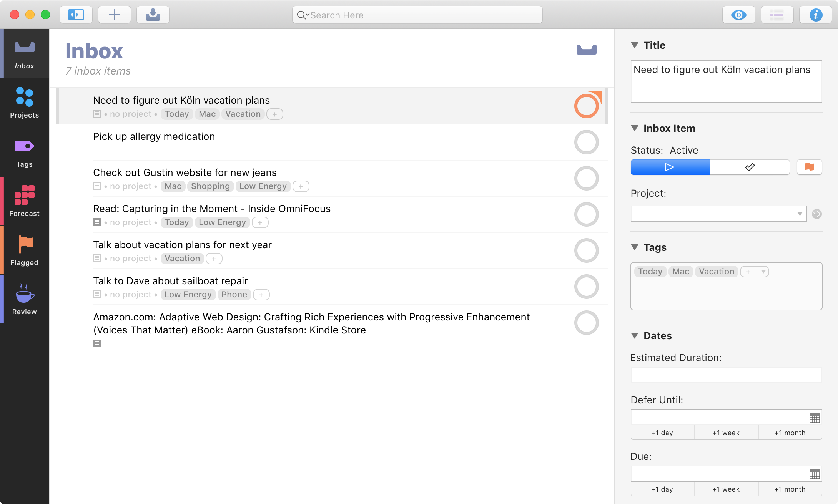Click the list layout icon

[776, 15]
